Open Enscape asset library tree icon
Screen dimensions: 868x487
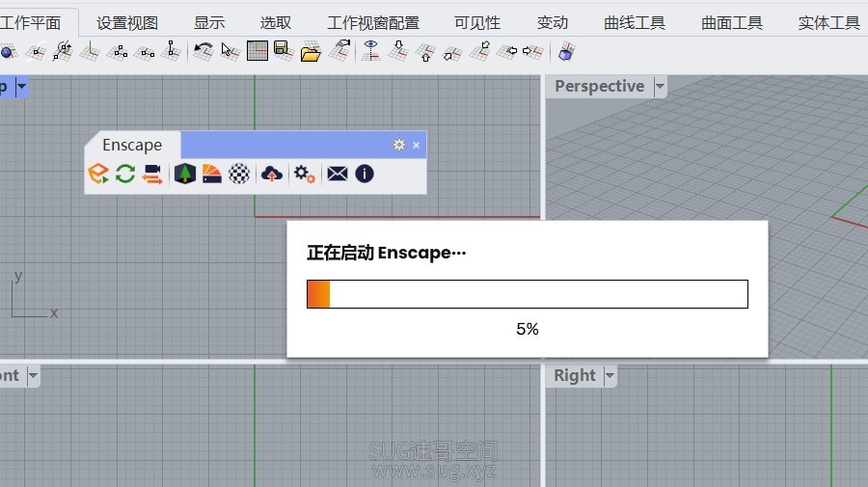pos(185,174)
